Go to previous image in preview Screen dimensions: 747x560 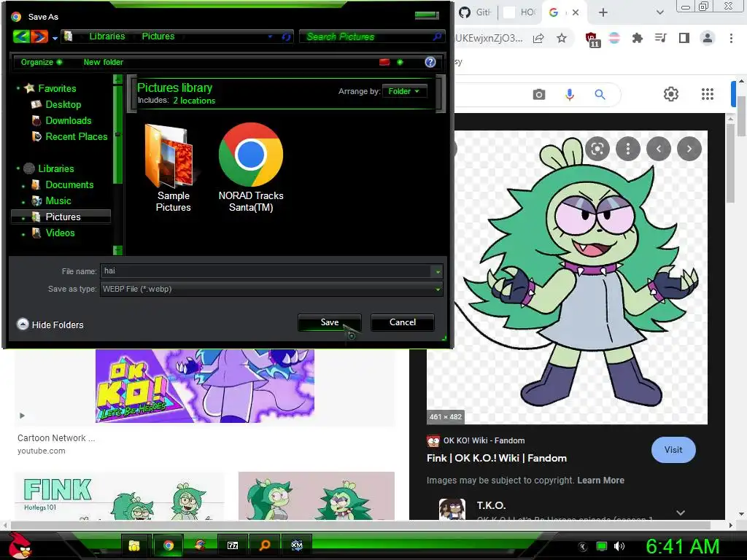click(659, 149)
